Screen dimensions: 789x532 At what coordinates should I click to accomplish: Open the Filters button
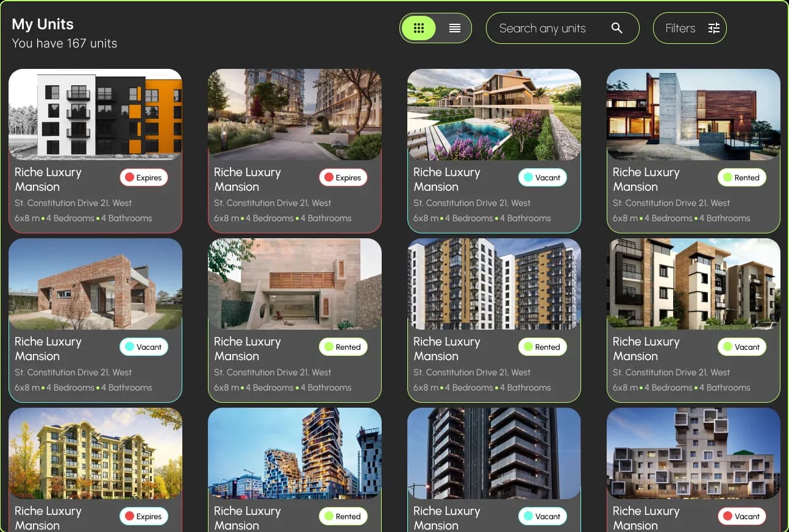pyautogui.click(x=690, y=28)
